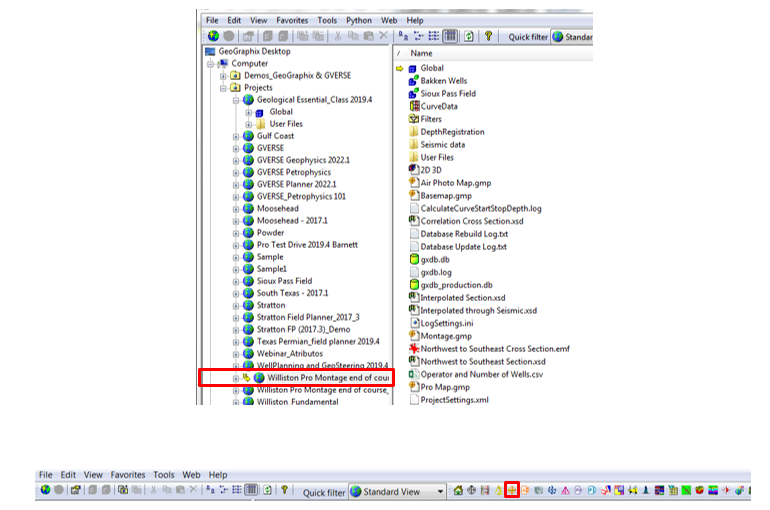Click refresh icon in upper toolbar

(469, 36)
